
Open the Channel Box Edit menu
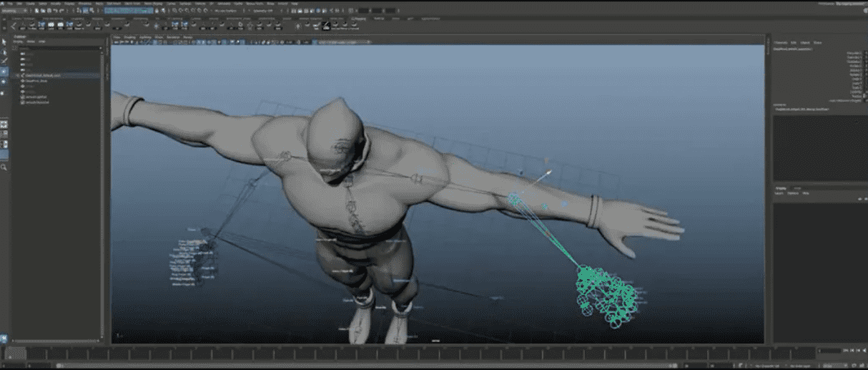tap(795, 42)
